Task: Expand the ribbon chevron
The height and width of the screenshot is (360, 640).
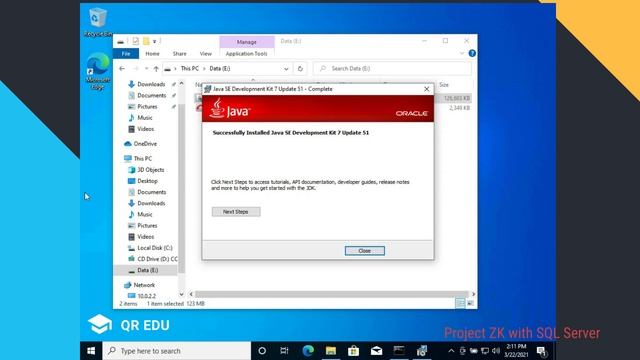Action: [x=462, y=53]
